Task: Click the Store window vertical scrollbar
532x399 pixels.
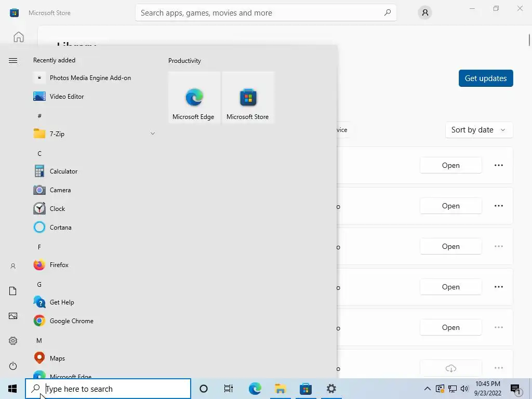Action: click(529, 39)
